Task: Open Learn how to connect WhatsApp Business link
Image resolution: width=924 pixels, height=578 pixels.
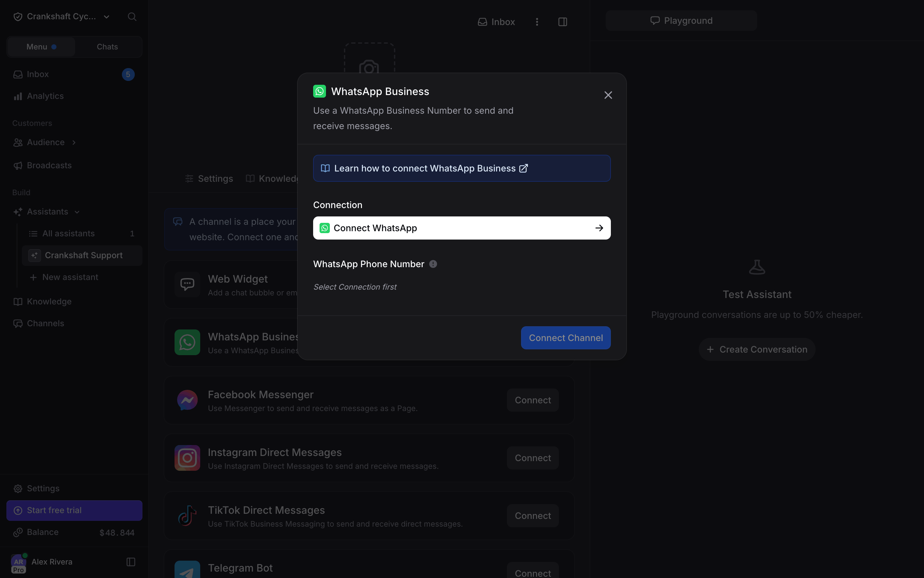Action: [x=462, y=169]
